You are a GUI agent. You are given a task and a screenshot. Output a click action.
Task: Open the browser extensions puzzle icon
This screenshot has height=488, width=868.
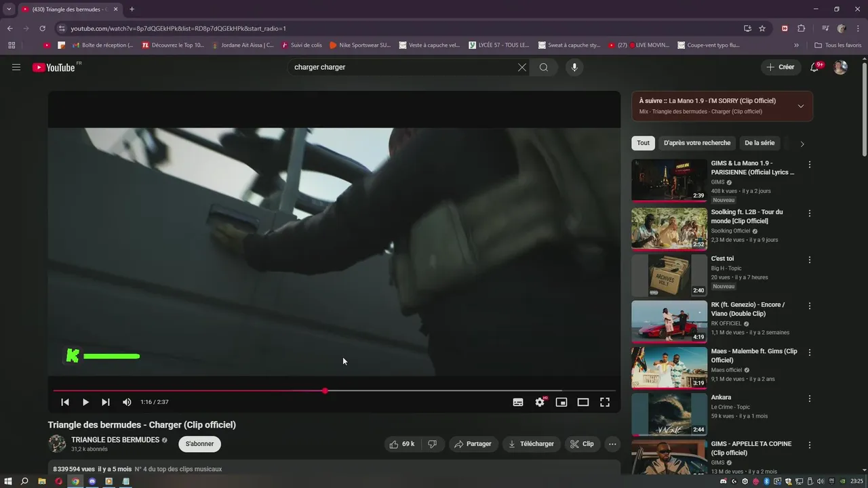[802, 28]
